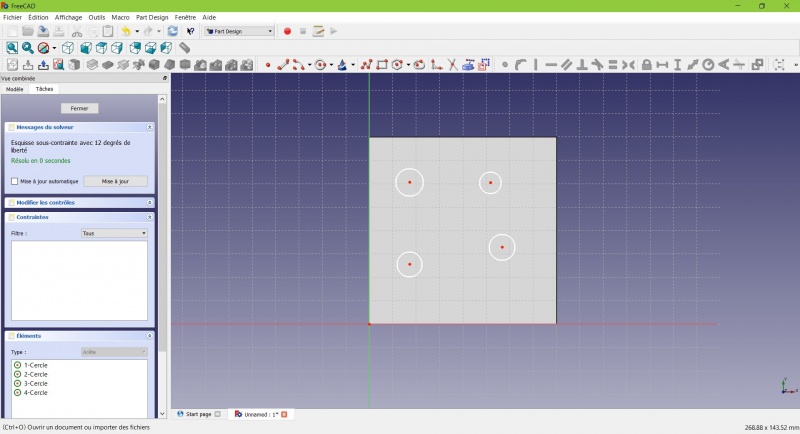Collapse the Contraintes panel
This screenshot has height=434, width=800.
[149, 217]
